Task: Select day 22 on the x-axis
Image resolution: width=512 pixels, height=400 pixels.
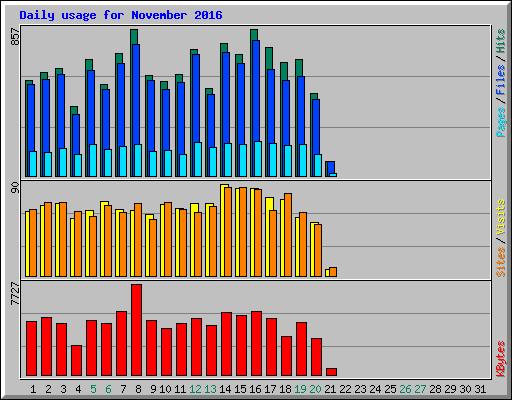Action: pos(345,389)
